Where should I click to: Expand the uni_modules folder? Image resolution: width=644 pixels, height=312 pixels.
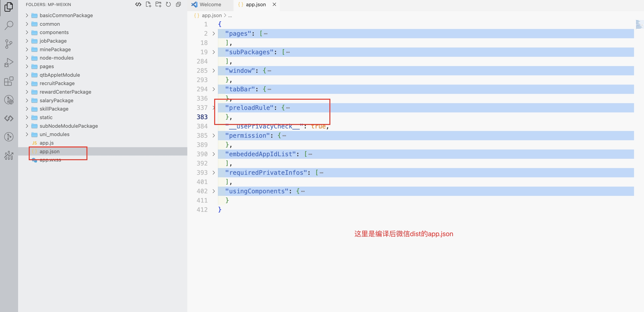27,134
